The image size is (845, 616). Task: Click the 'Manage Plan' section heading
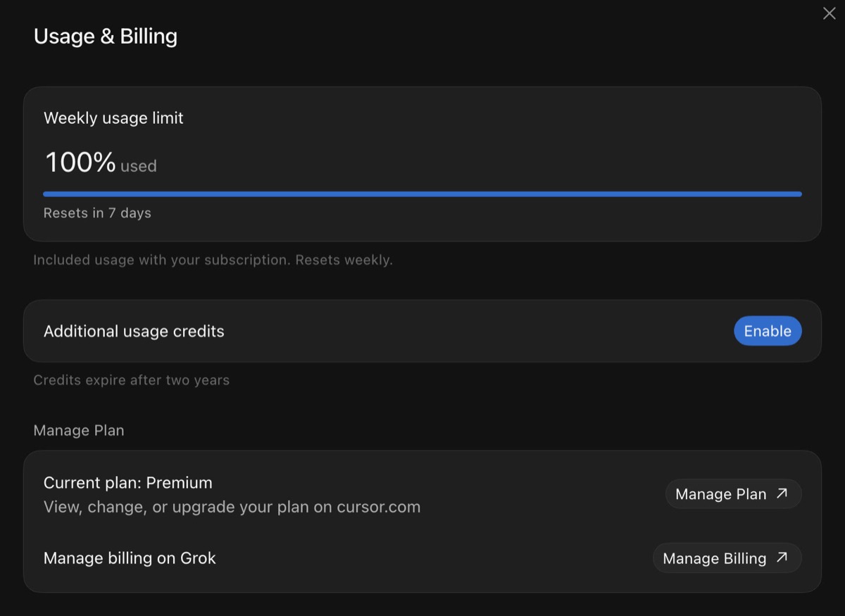pos(79,430)
